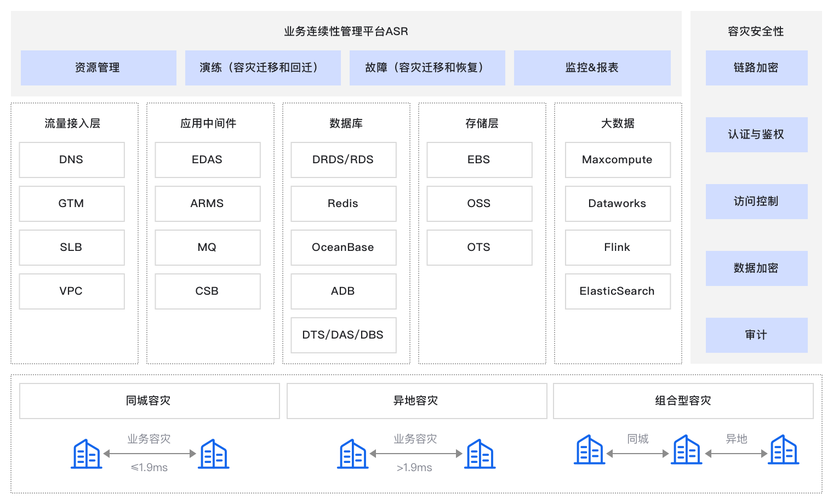This screenshot has width=833, height=504.
Task: Click the rightmost building icon under 组合型容灾
Action: tap(784, 450)
